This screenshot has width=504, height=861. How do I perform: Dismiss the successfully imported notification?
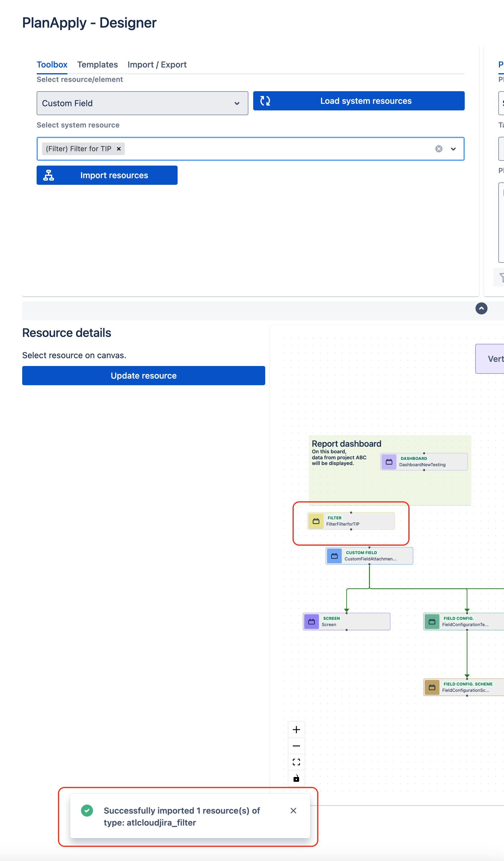click(x=293, y=811)
